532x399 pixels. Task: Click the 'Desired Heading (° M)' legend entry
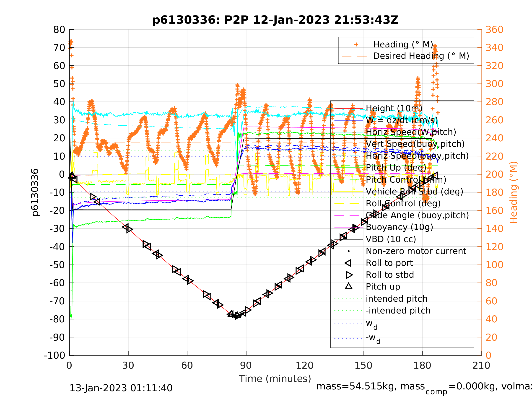421,56
